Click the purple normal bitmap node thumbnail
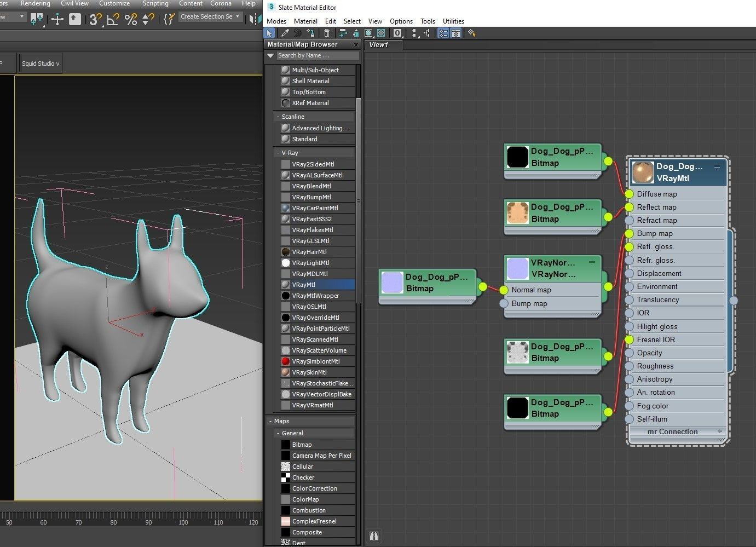The width and height of the screenshot is (756, 547). [x=392, y=283]
